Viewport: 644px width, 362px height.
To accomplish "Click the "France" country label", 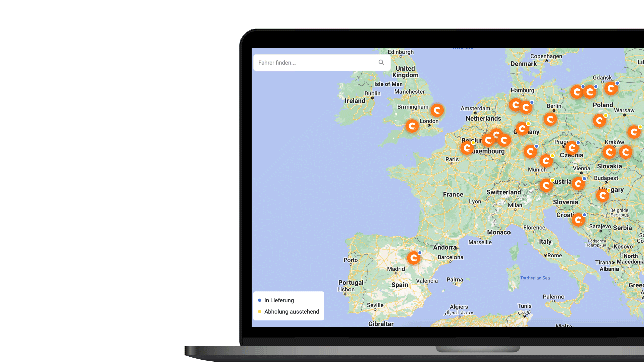I will coord(453,194).
